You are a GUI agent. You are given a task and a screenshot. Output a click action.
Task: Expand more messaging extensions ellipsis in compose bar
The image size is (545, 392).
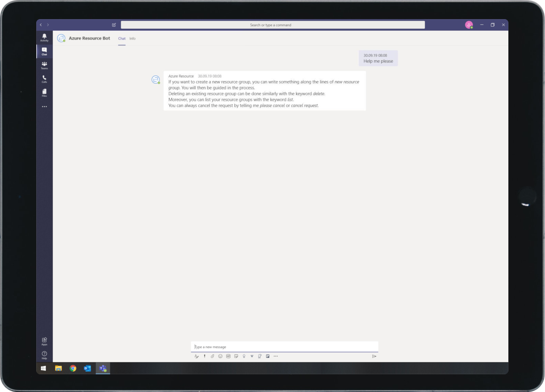(276, 356)
